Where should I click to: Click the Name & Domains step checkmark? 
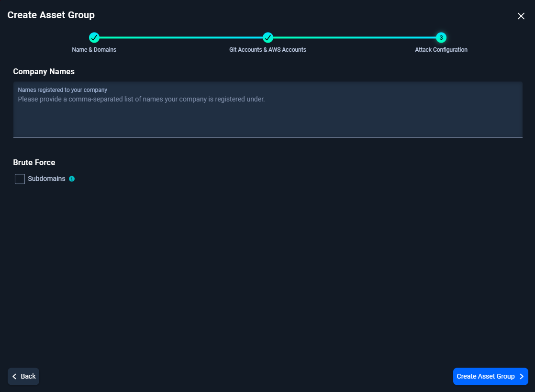[94, 37]
